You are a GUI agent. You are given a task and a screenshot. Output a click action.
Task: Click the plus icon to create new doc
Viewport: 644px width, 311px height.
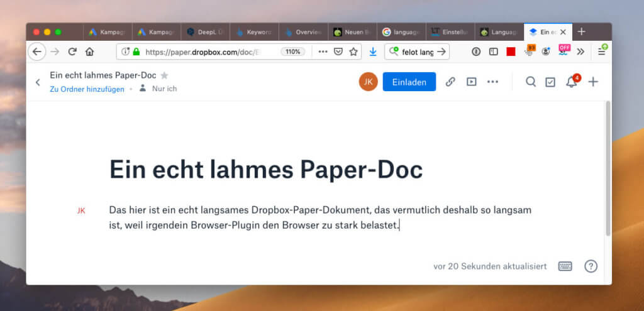(x=593, y=82)
